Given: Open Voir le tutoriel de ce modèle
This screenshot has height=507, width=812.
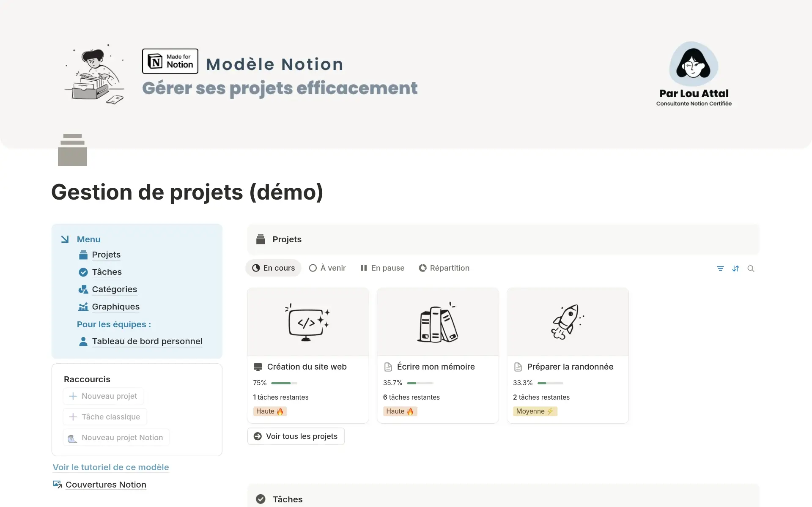Looking at the screenshot, I should pyautogui.click(x=110, y=467).
